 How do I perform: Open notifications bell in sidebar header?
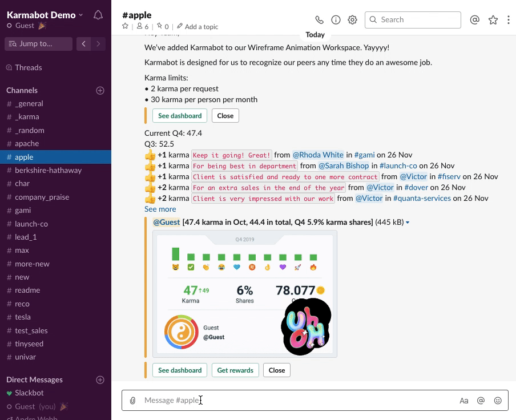[x=98, y=15]
